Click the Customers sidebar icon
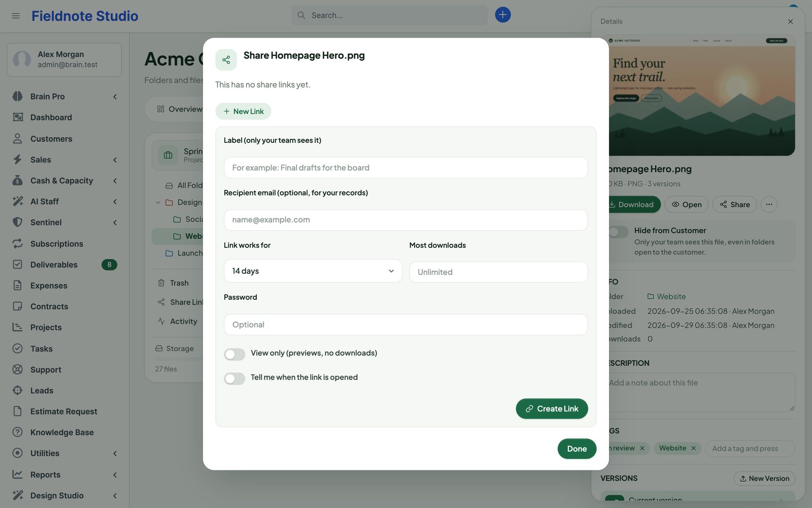This screenshot has height=508, width=812. click(18, 139)
